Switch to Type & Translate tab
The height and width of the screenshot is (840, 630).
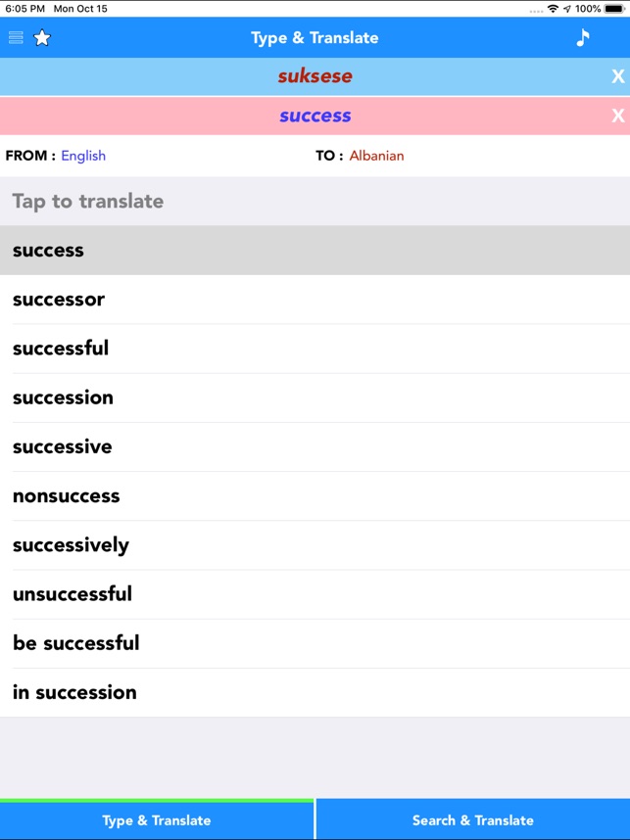point(157,820)
